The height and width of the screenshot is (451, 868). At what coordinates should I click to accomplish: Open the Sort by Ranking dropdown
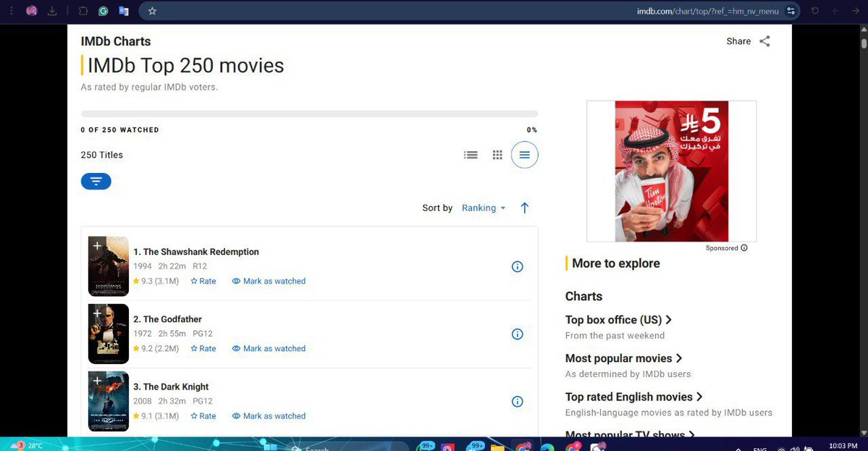point(484,208)
